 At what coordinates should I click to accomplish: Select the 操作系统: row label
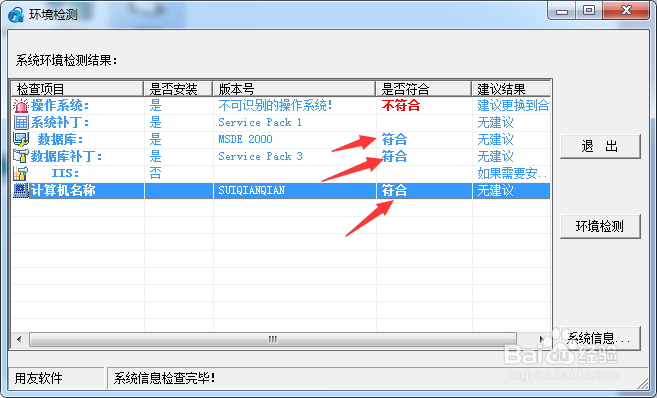click(x=59, y=106)
